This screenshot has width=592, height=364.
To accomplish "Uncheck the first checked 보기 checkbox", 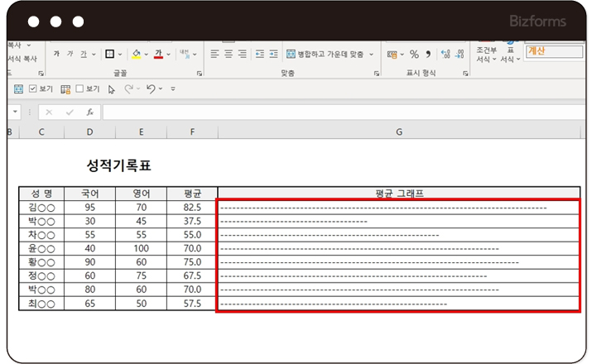I will 33,89.
